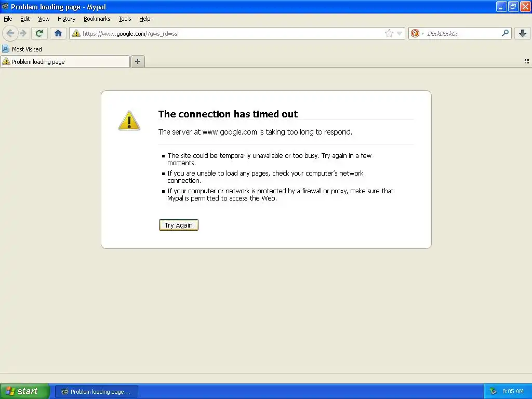Select the Problem loading page tab
This screenshot has height=399, width=532.
pyautogui.click(x=65, y=61)
